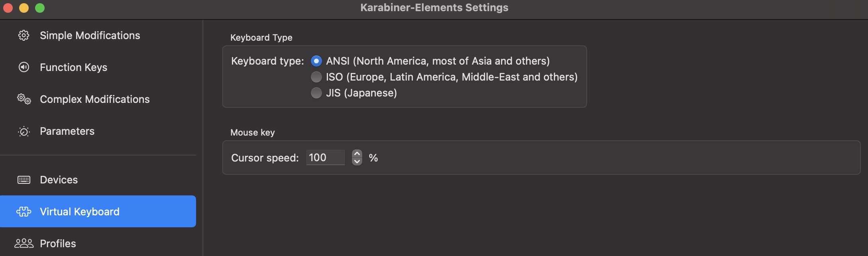
Task: Click the Karabiner-Elements Settings window title
Action: pyautogui.click(x=434, y=8)
